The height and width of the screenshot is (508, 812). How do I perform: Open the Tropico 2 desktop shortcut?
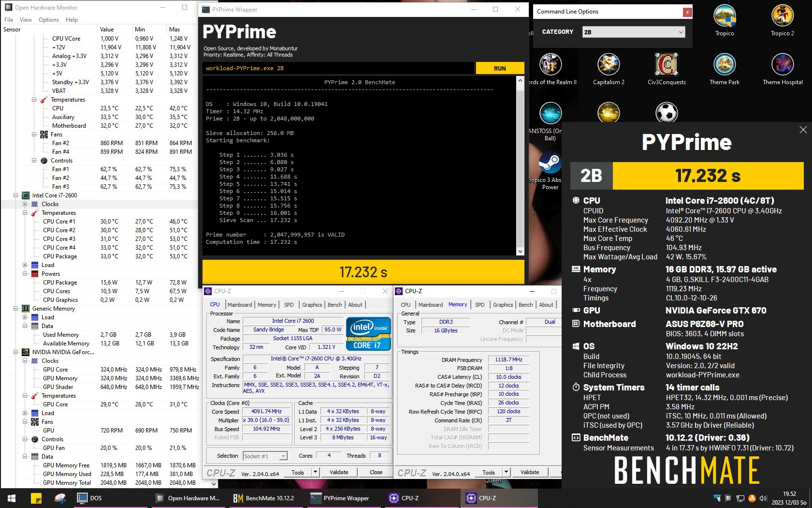tap(782, 20)
